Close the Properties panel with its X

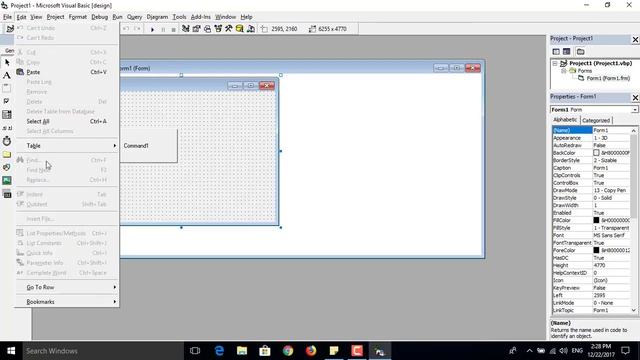point(635,98)
